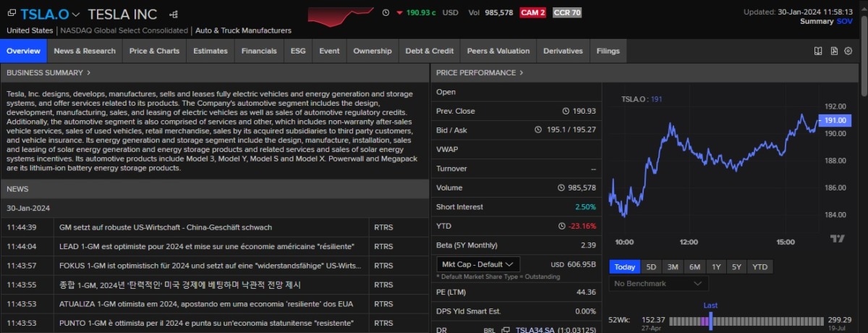The width and height of the screenshot is (868, 333).
Task: Click the export PDF document icon
Action: tap(834, 51)
